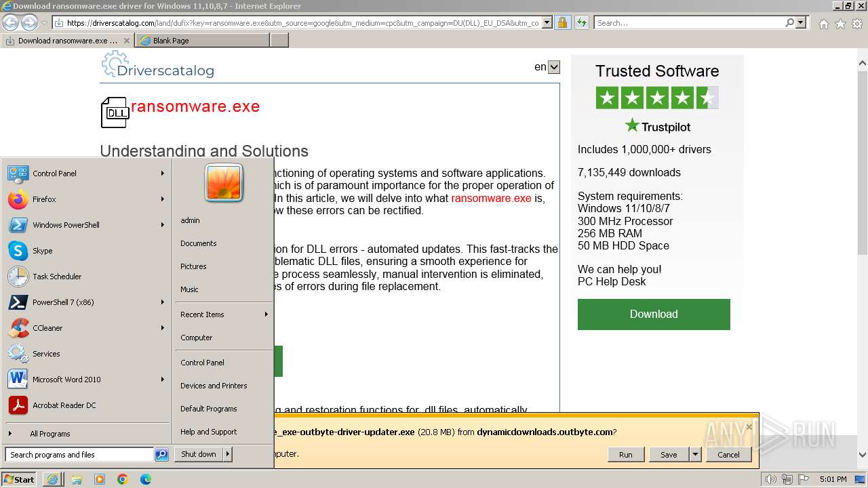This screenshot has height=488, width=868.
Task: Click the Trustpilot star rating
Action: click(x=657, y=98)
